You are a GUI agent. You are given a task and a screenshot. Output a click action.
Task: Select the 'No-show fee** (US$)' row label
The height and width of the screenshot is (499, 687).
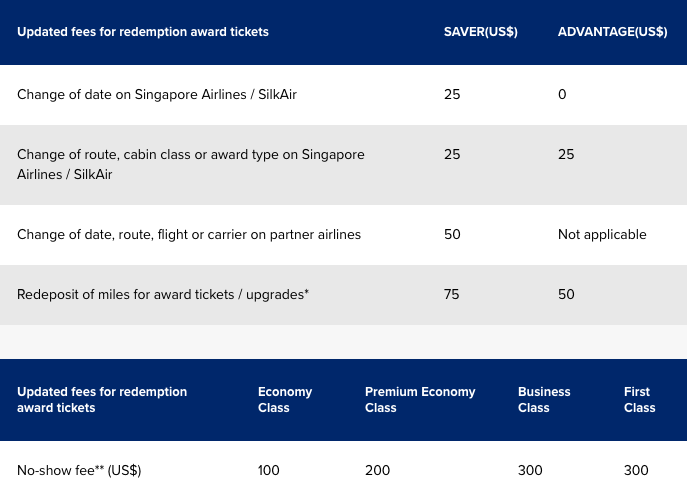coord(79,471)
